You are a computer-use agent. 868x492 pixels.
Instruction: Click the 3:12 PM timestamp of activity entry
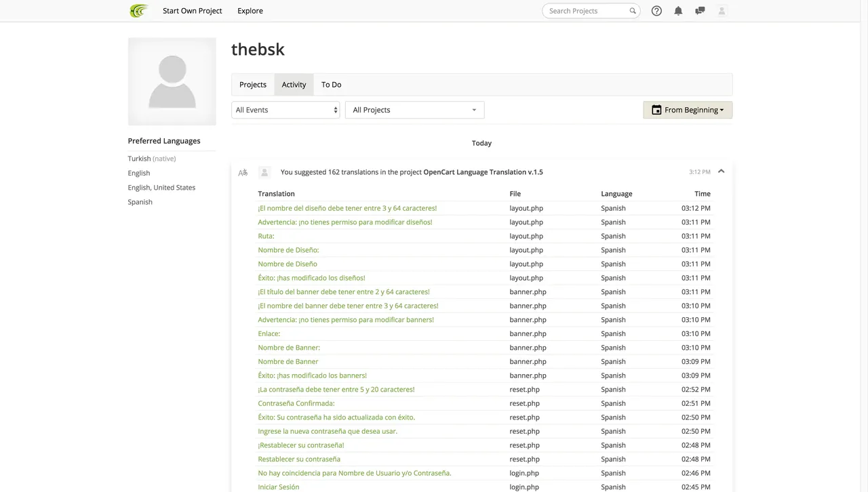pyautogui.click(x=700, y=172)
